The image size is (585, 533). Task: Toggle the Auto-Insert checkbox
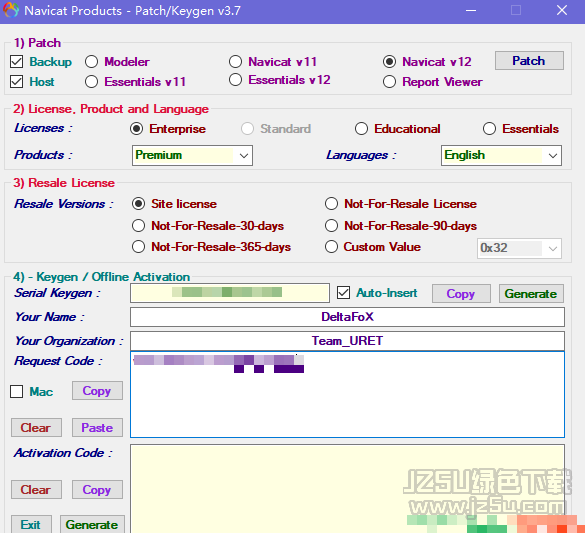click(343, 293)
